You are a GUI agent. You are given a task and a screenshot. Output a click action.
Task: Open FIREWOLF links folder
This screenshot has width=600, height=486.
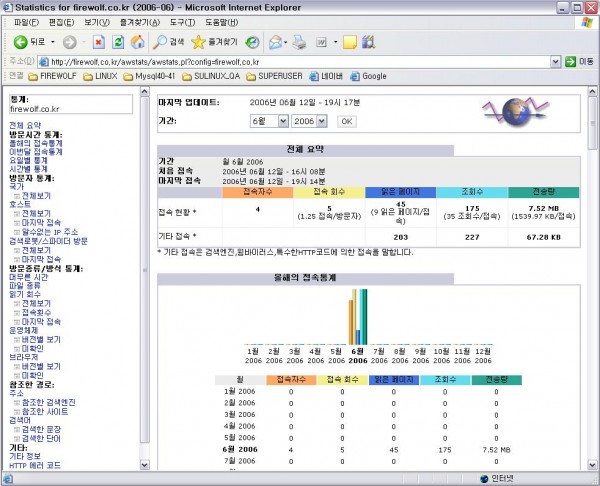53,76
